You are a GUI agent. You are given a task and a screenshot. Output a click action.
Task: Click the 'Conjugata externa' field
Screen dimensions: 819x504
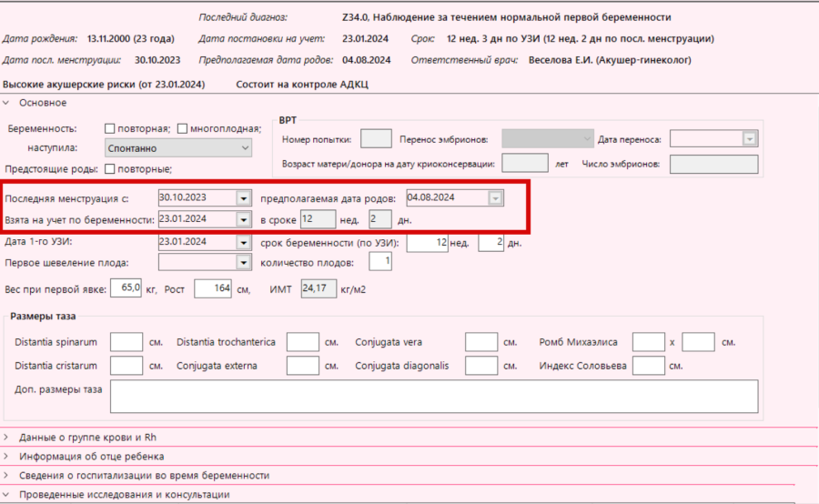point(303,366)
